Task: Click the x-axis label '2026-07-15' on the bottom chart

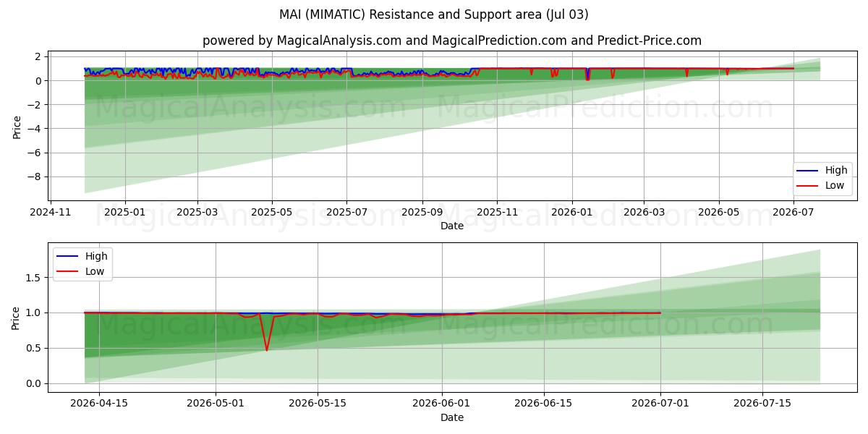Action: (x=762, y=404)
